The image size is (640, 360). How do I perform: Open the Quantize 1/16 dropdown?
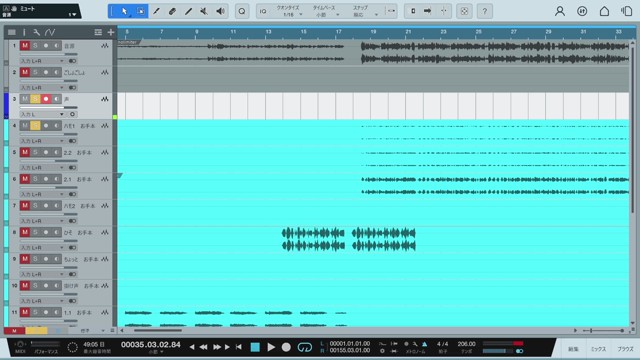289,11
